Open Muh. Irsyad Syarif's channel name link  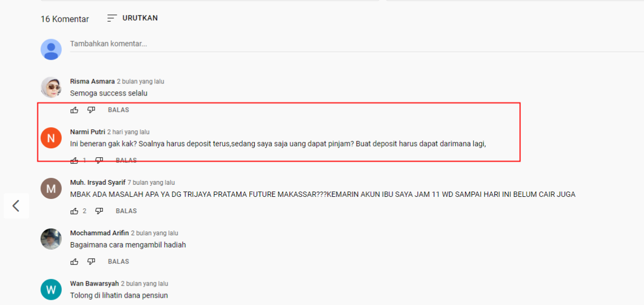(98, 183)
